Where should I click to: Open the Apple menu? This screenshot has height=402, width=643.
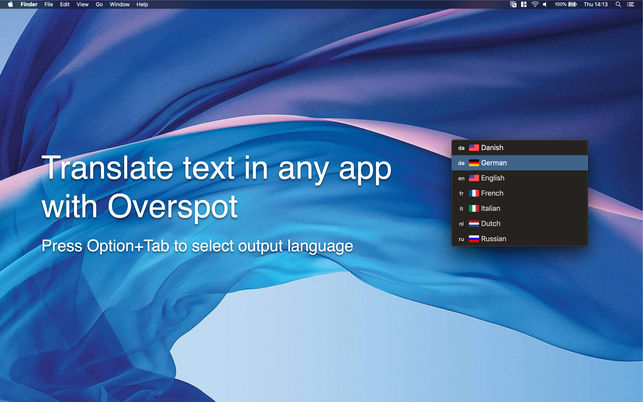tap(10, 5)
